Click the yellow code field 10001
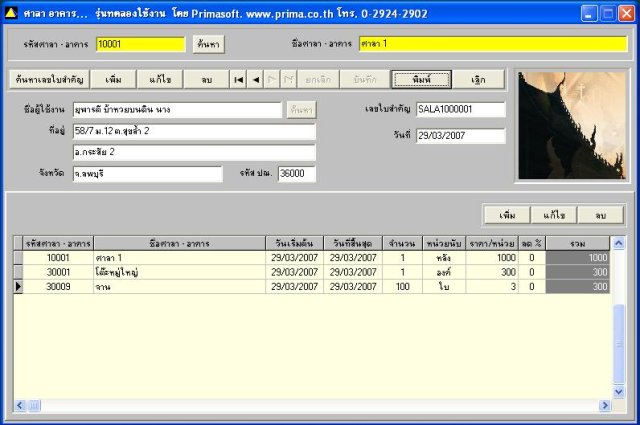Screen dimensions: 640x425 [141, 44]
